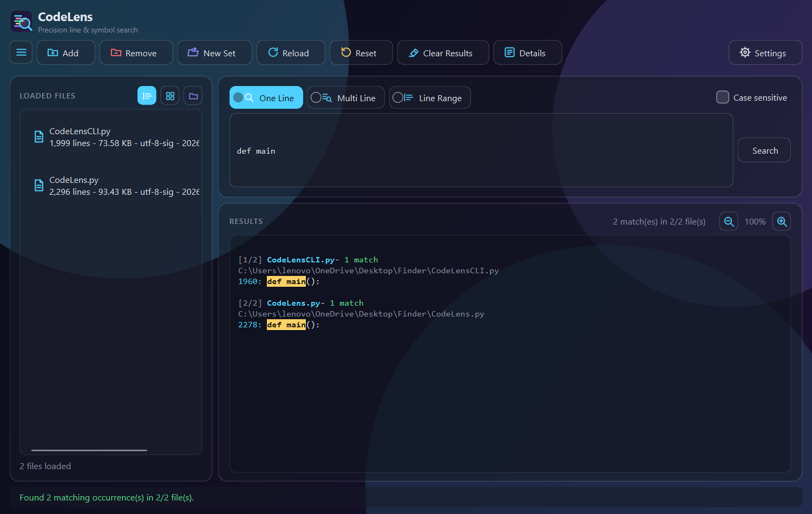Click the CodeLens app logo
This screenshot has width=812, height=514.
[x=22, y=22]
